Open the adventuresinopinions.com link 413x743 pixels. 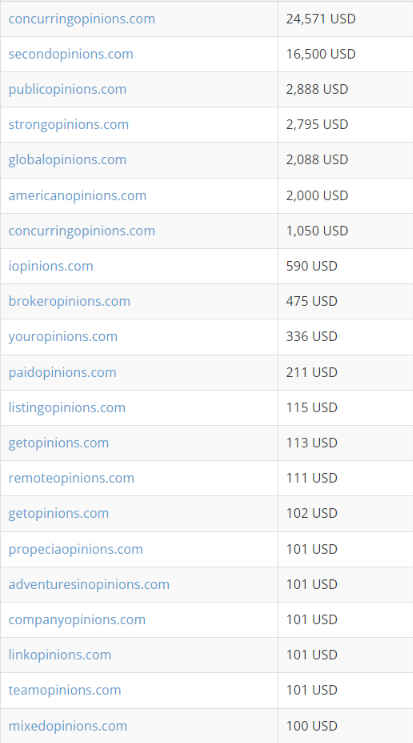[x=89, y=584]
